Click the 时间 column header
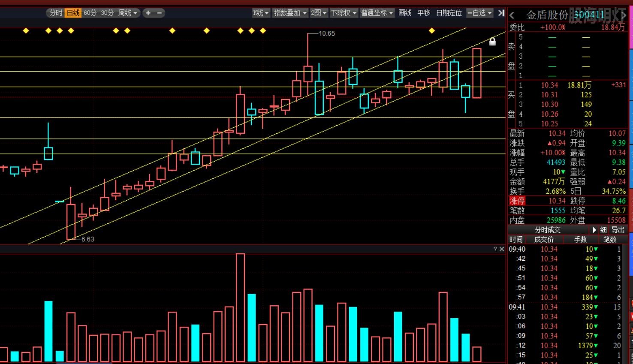 pos(516,239)
